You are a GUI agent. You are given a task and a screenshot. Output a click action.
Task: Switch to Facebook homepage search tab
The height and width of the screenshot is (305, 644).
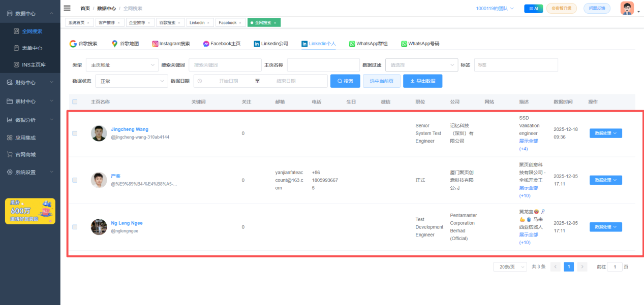(222, 44)
